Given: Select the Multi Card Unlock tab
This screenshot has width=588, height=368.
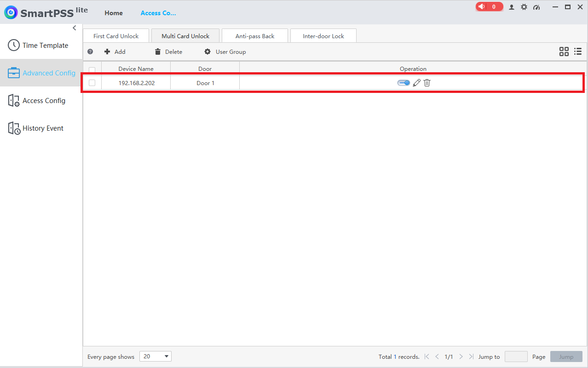Looking at the screenshot, I should click(185, 36).
